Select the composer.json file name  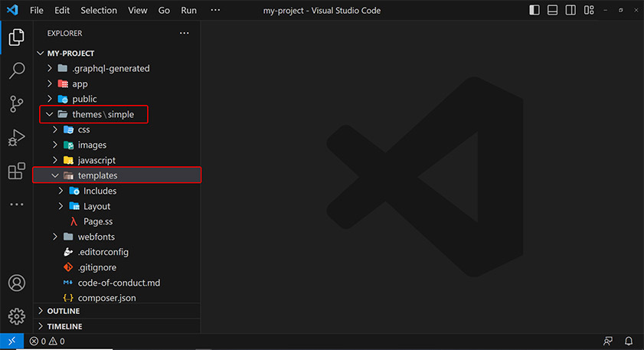[106, 298]
